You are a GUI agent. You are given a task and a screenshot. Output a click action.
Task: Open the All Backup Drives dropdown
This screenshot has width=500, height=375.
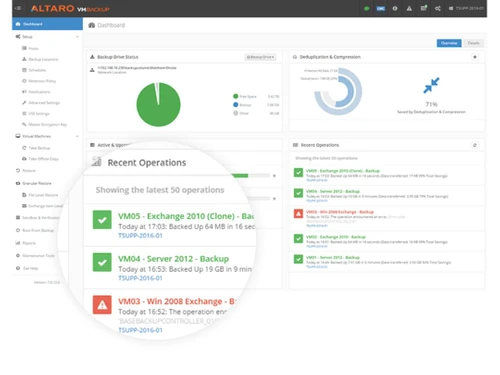coord(260,57)
